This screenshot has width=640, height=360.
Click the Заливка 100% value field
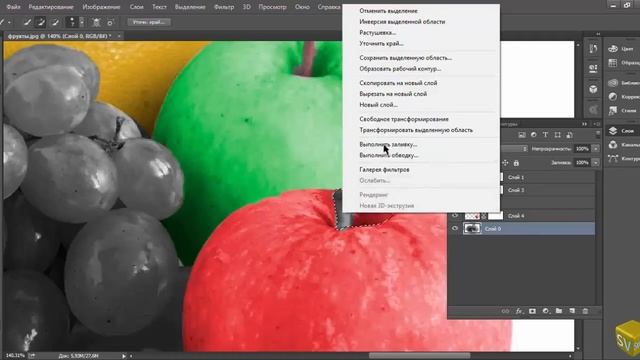[x=582, y=162]
